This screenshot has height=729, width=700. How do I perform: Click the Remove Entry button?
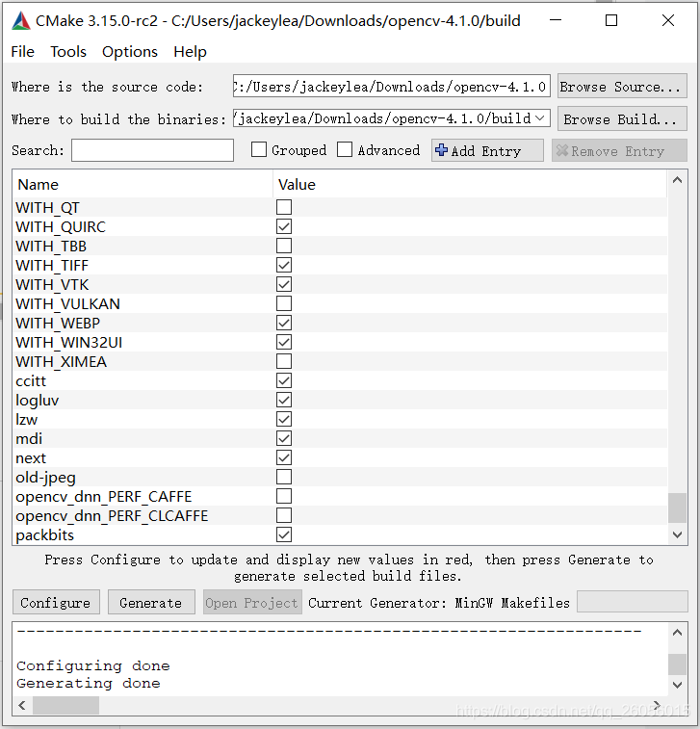point(619,150)
